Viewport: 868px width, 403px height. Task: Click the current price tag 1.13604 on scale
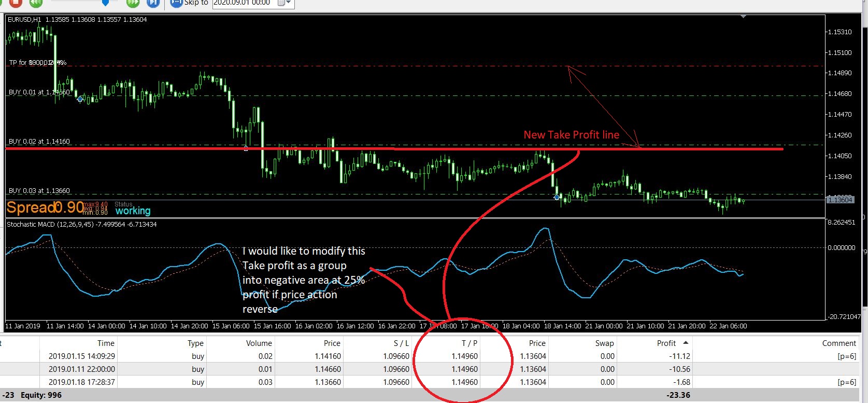click(x=840, y=200)
